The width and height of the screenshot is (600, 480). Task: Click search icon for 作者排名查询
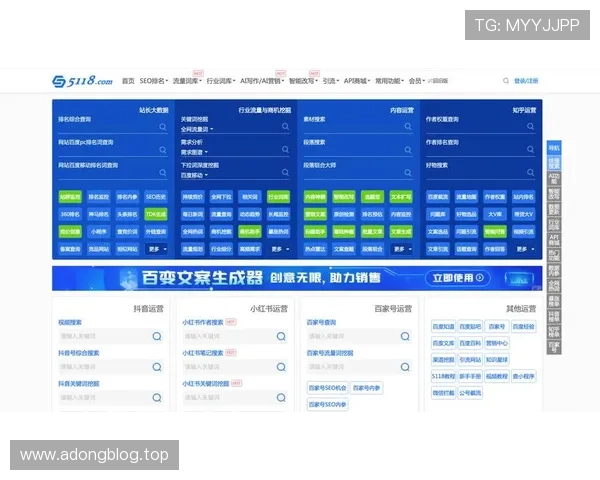coord(530,149)
